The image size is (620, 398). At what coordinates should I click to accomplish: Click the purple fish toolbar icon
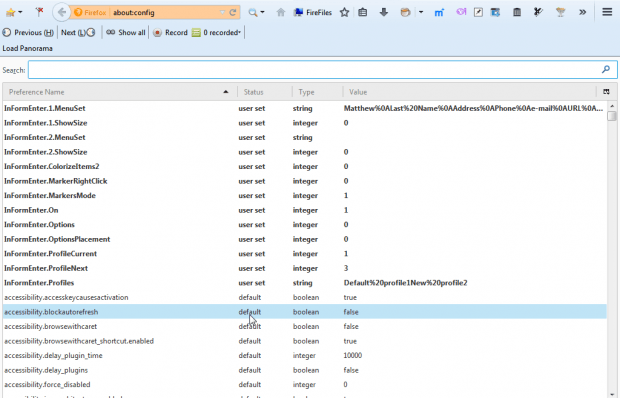[461, 12]
